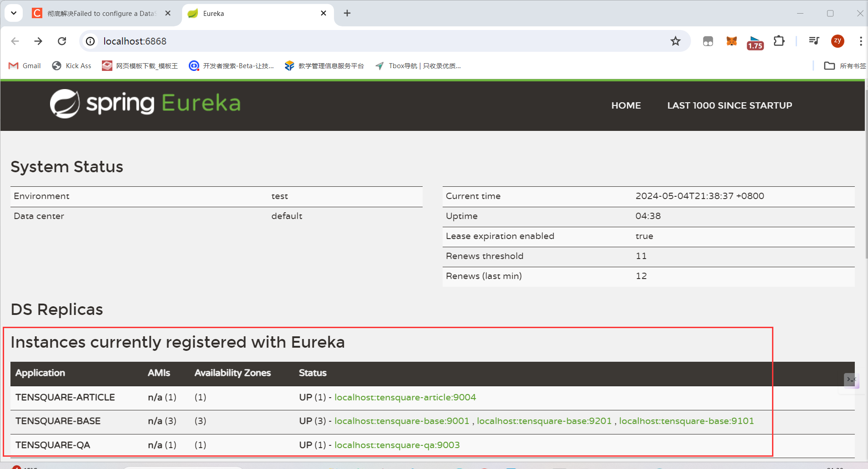Open the Extensions puzzle-piece menu
Screen dimensions: 868x469
(779, 41)
